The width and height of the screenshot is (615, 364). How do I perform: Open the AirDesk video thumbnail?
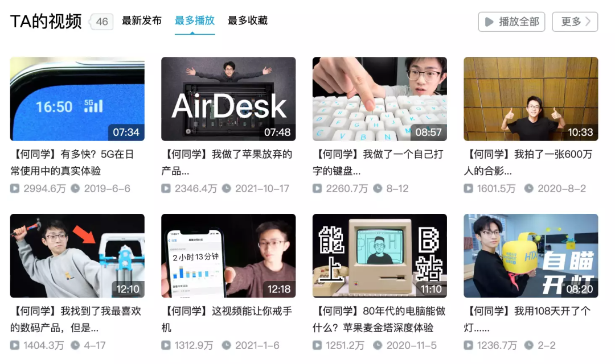coord(228,99)
